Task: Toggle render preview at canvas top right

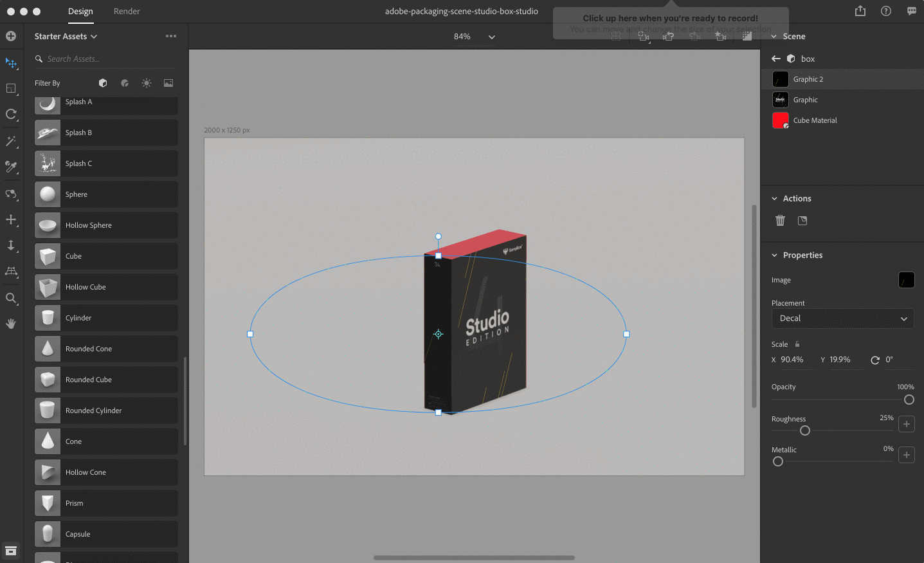Action: (x=747, y=37)
